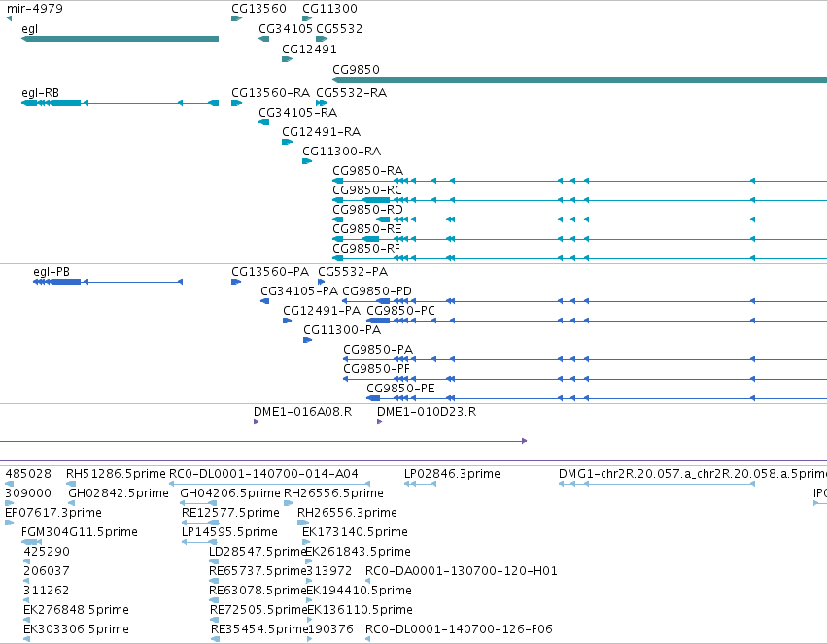Select the CG9850-RC transcript label
827x644 pixels.
(367, 190)
